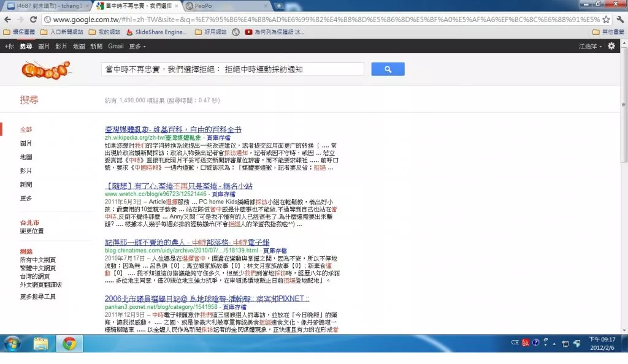
Task: Select 台灣的網頁 filter
Action: tap(35, 276)
